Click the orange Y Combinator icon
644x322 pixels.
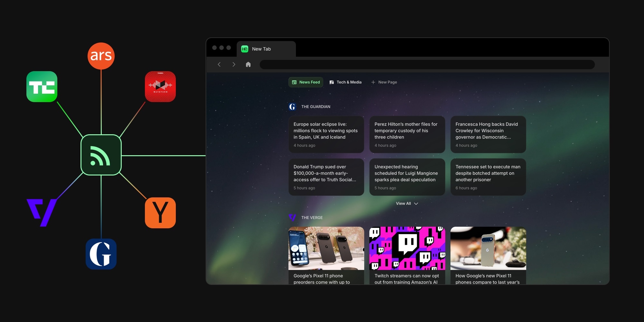pos(160,213)
